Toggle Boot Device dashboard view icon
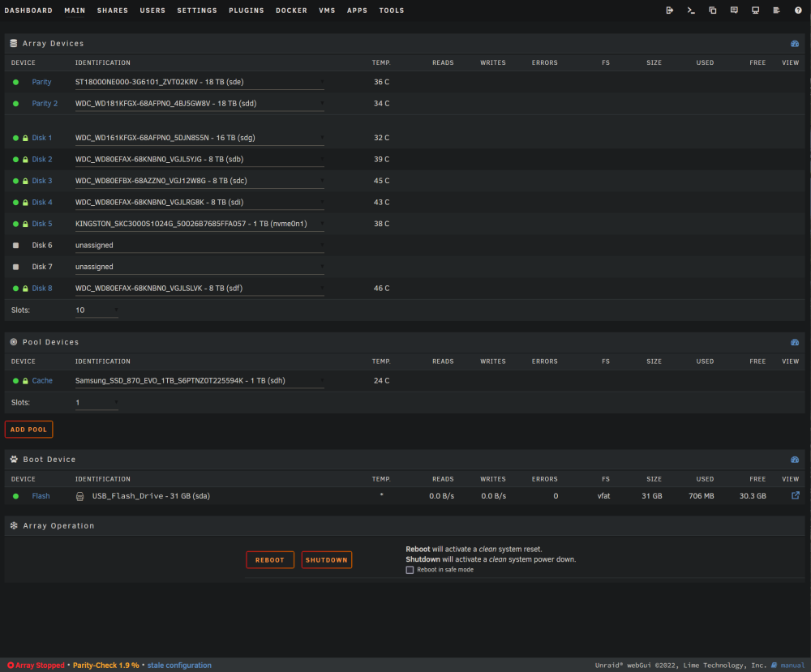The width and height of the screenshot is (811, 672). pyautogui.click(x=795, y=460)
